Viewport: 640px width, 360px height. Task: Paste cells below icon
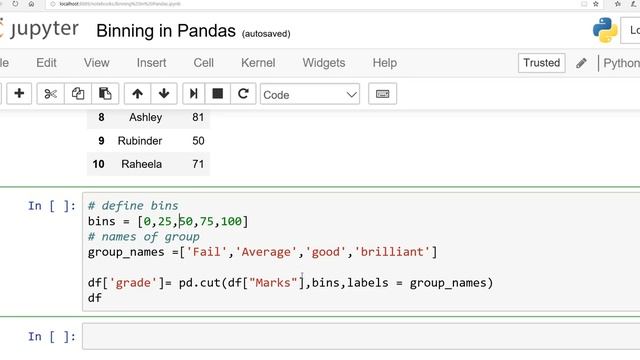point(105,94)
